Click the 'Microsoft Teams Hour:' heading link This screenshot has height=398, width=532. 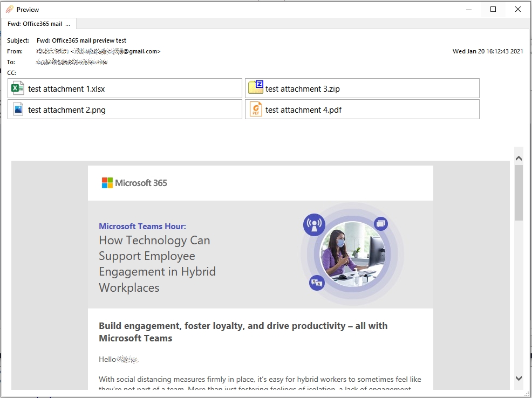click(x=142, y=227)
